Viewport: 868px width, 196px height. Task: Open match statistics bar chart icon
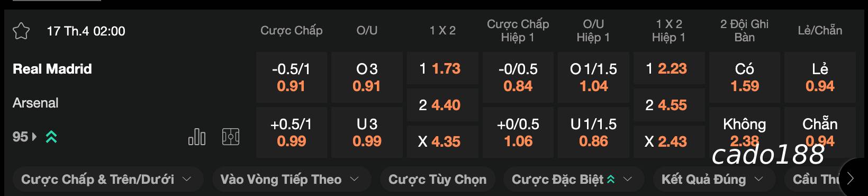197,137
